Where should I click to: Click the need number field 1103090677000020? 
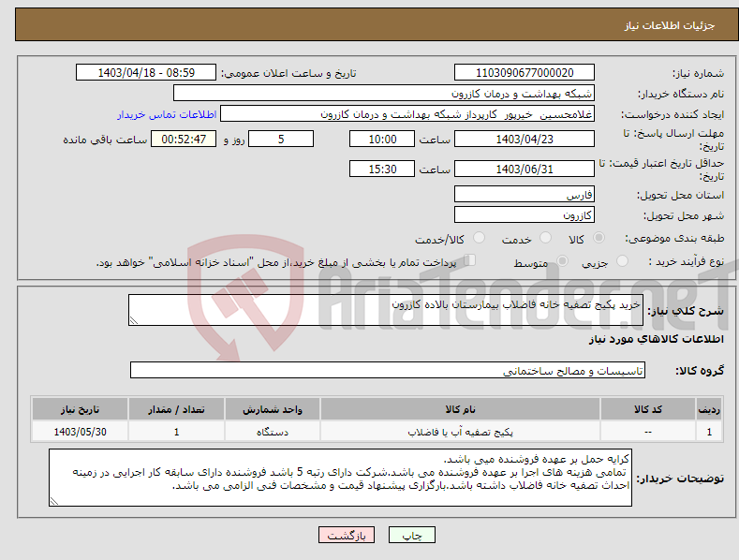coord(525,73)
